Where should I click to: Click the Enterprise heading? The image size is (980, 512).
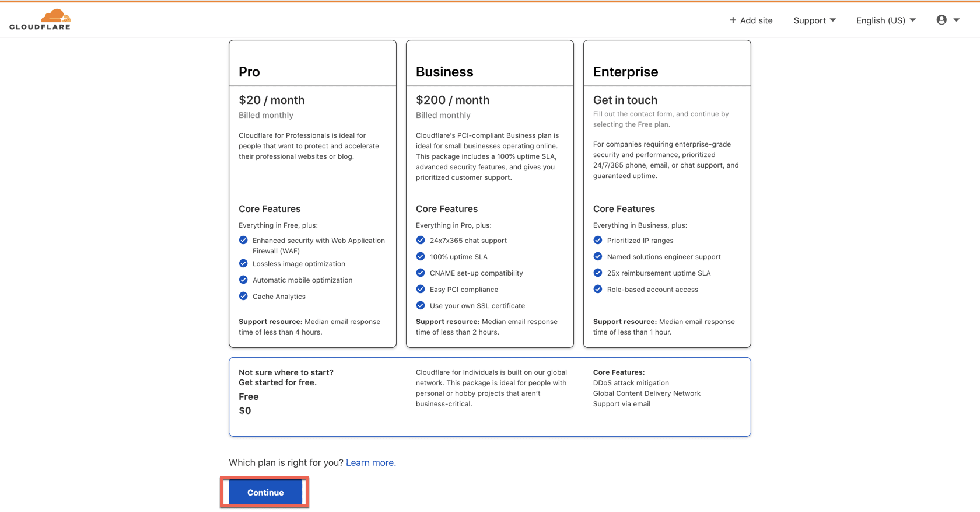pos(625,72)
